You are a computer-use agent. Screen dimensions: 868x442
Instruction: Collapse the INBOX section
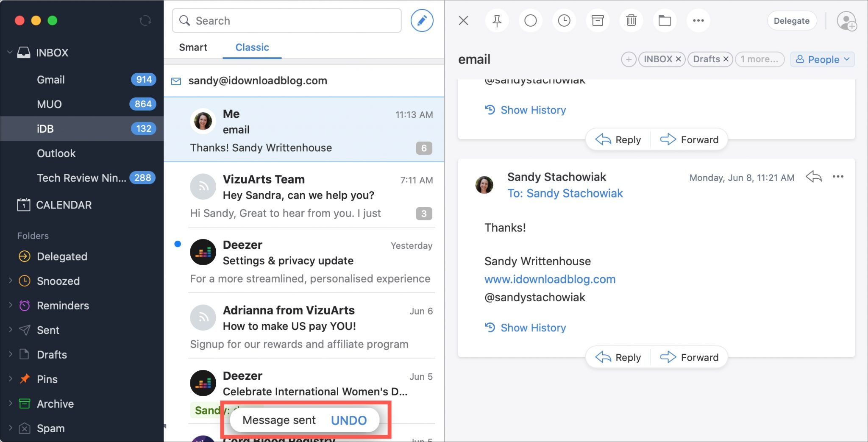(x=9, y=52)
